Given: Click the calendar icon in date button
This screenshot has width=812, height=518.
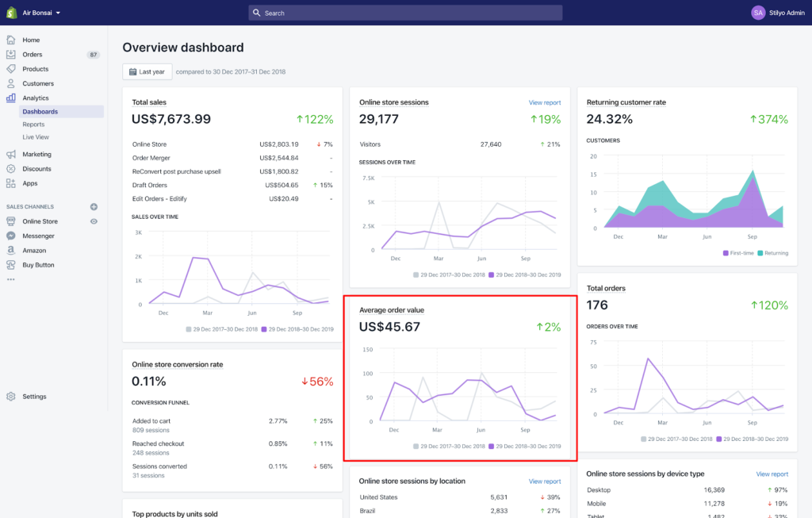Looking at the screenshot, I should click(x=132, y=72).
